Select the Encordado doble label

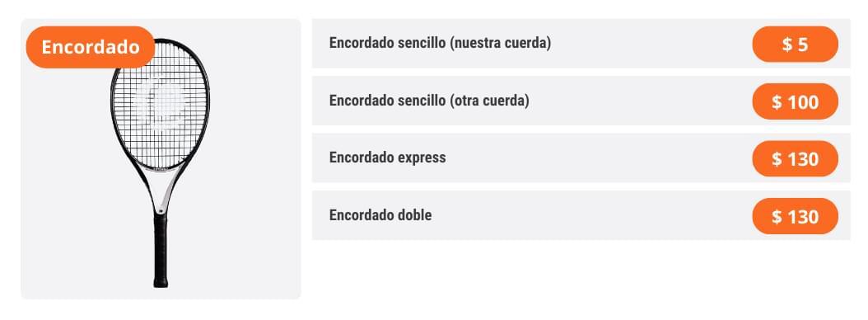[380, 215]
